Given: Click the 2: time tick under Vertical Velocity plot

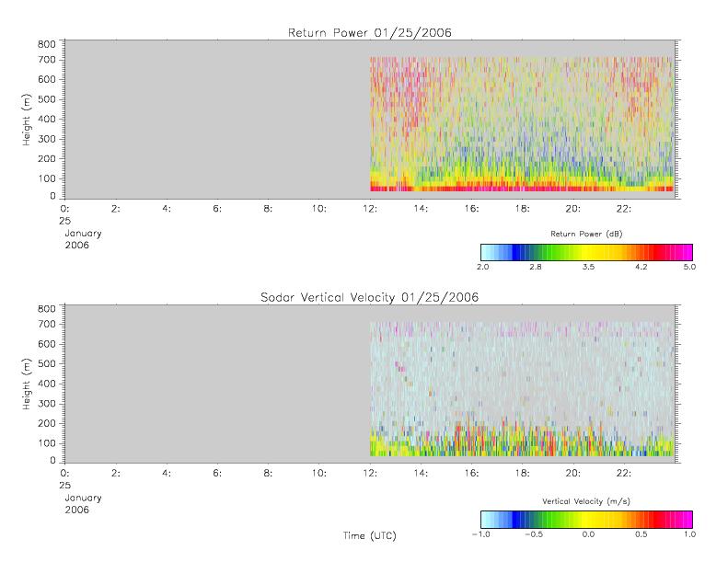Looking at the screenshot, I should click(x=115, y=474).
